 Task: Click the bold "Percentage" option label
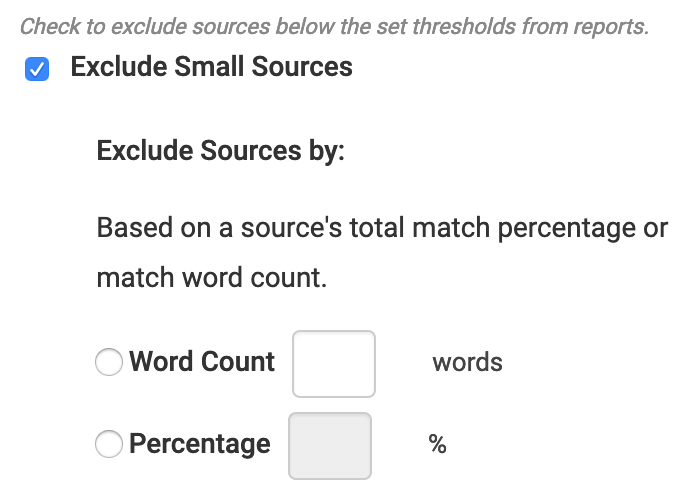(200, 443)
